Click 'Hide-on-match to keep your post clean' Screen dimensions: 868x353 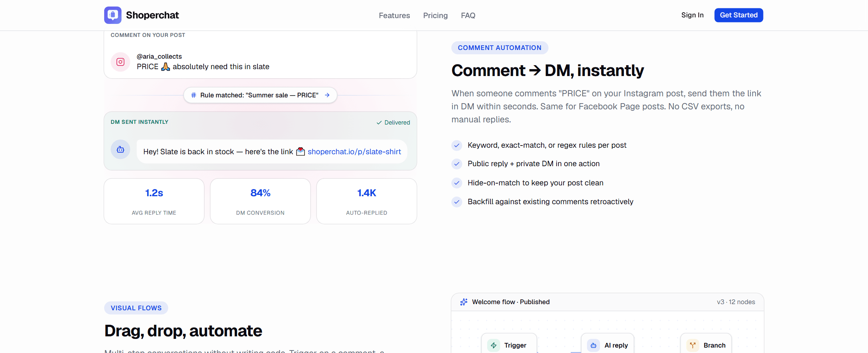click(535, 183)
